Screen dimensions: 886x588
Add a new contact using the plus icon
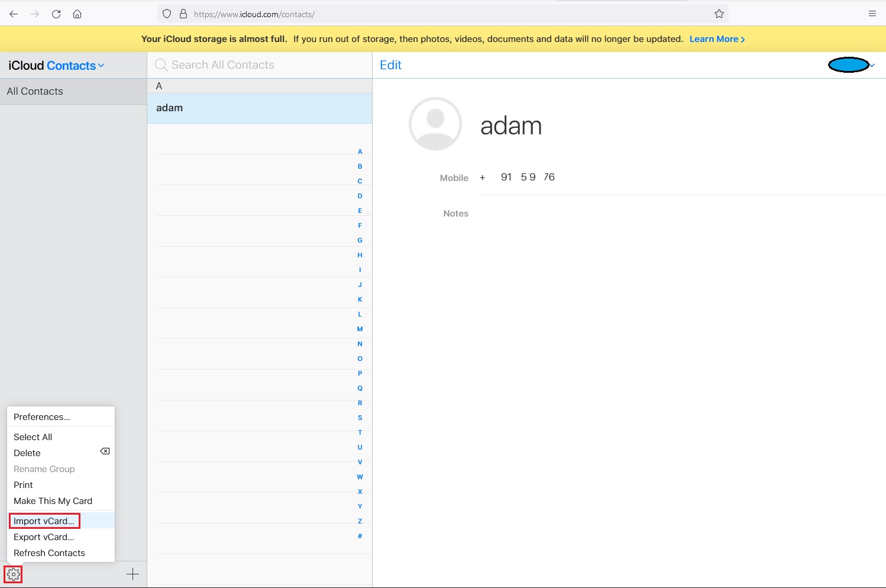[x=132, y=574]
